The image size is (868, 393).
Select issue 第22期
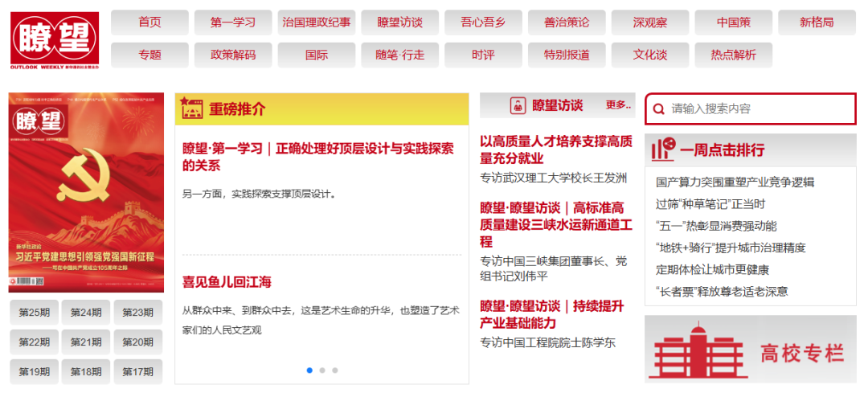35,342
